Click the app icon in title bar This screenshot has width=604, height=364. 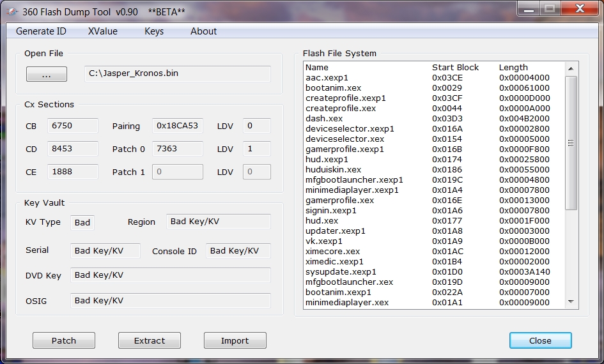pos(13,12)
